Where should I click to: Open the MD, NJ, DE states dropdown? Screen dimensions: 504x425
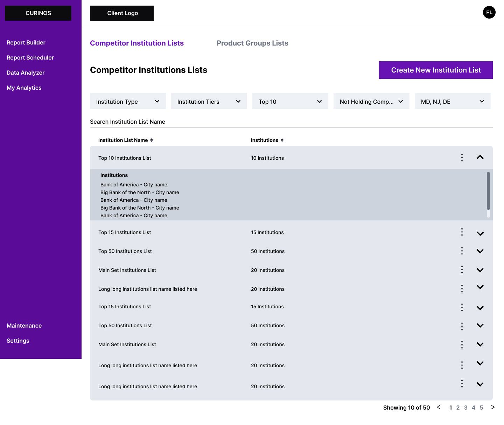[x=453, y=101]
